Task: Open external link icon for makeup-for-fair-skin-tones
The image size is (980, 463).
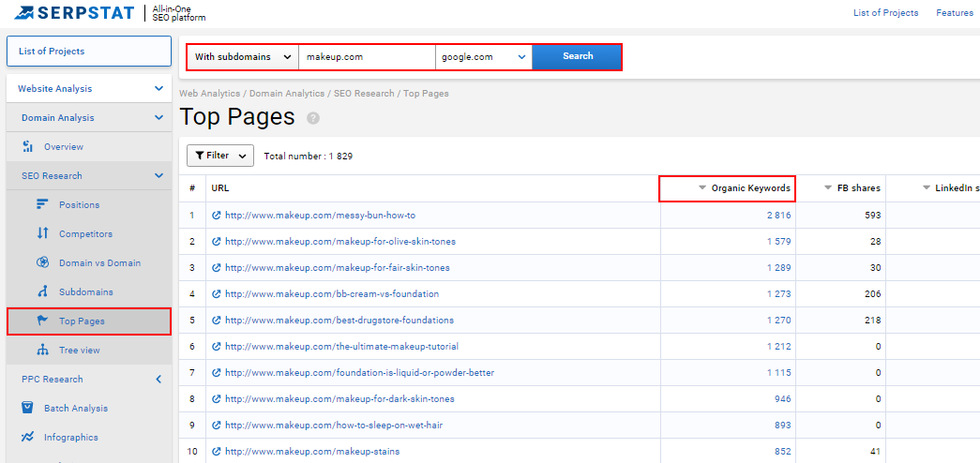Action: [x=217, y=267]
